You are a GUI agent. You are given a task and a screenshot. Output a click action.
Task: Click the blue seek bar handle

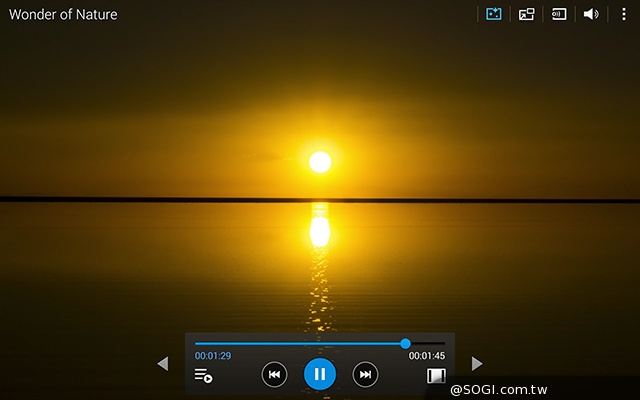pyautogui.click(x=405, y=343)
